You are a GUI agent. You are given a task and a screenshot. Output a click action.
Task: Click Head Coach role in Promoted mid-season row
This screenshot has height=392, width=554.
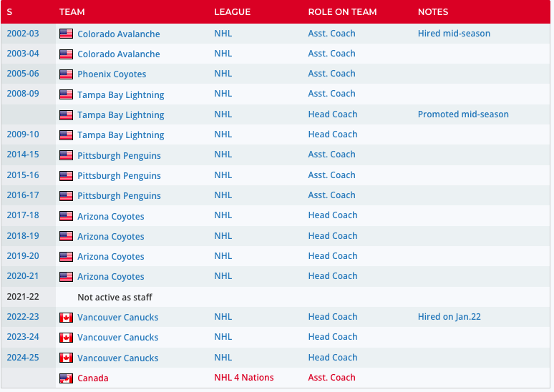332,114
